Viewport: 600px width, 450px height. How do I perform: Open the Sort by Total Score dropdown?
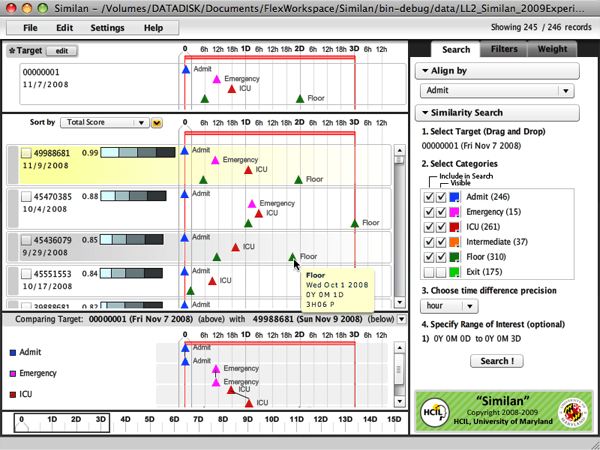tap(104, 123)
